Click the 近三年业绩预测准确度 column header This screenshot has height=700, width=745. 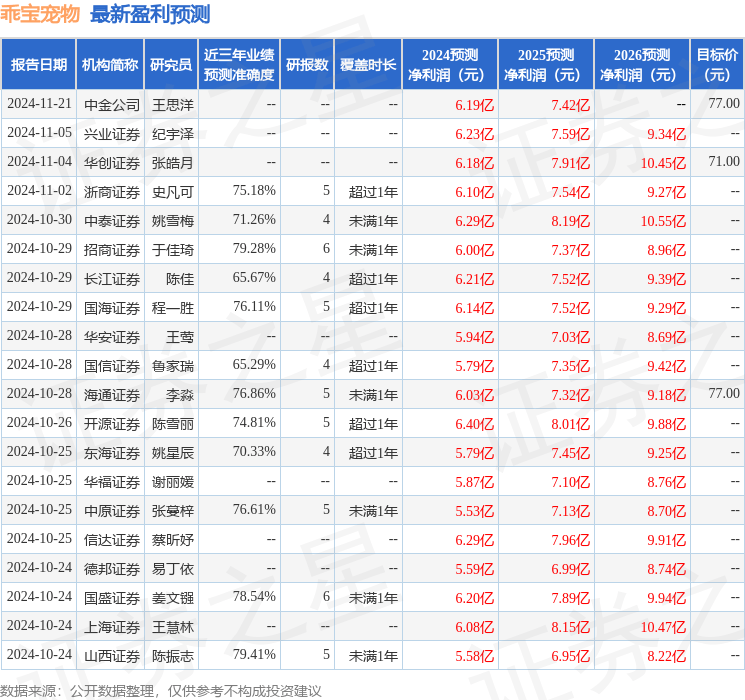[x=239, y=64]
